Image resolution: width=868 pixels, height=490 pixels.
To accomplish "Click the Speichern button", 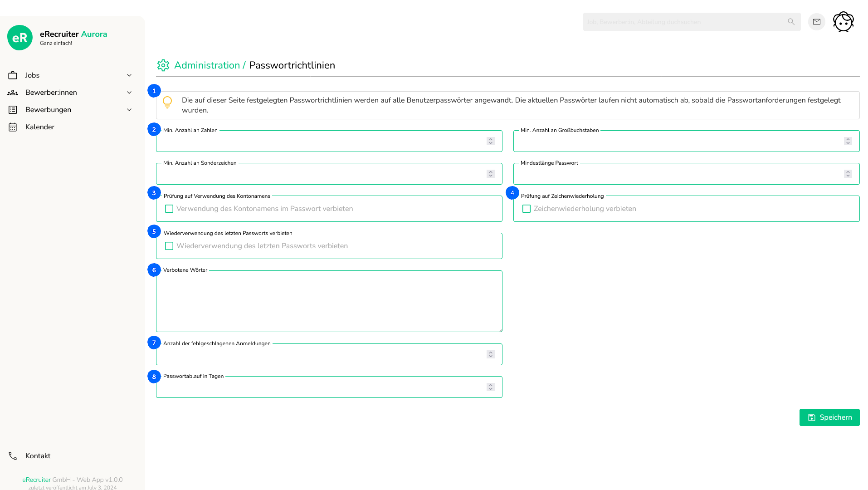I will click(x=829, y=417).
